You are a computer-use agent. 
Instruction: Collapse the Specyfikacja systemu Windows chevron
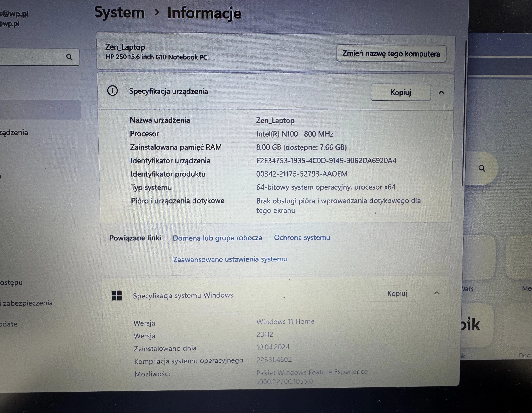437,293
